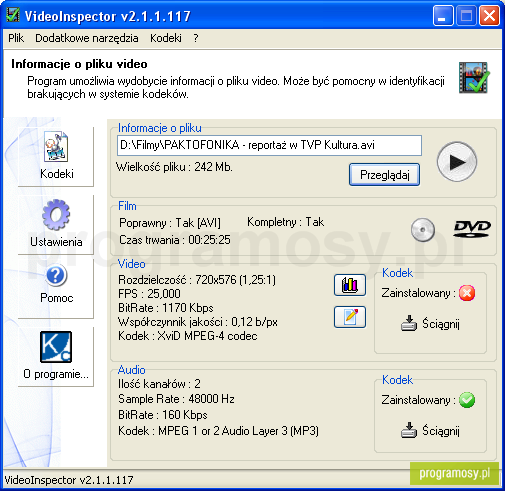Click 'FPS : 25,000' value

149,294
